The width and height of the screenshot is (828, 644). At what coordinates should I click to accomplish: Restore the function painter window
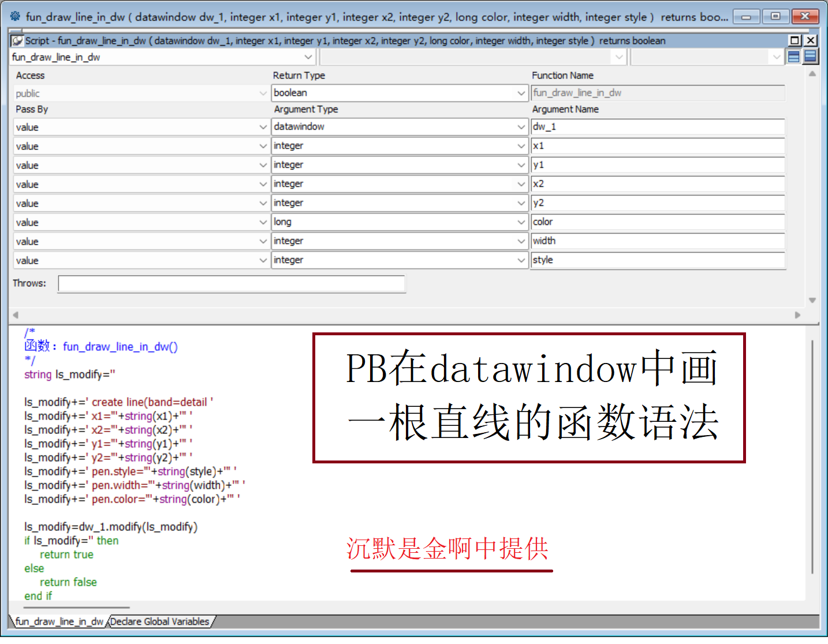[775, 17]
